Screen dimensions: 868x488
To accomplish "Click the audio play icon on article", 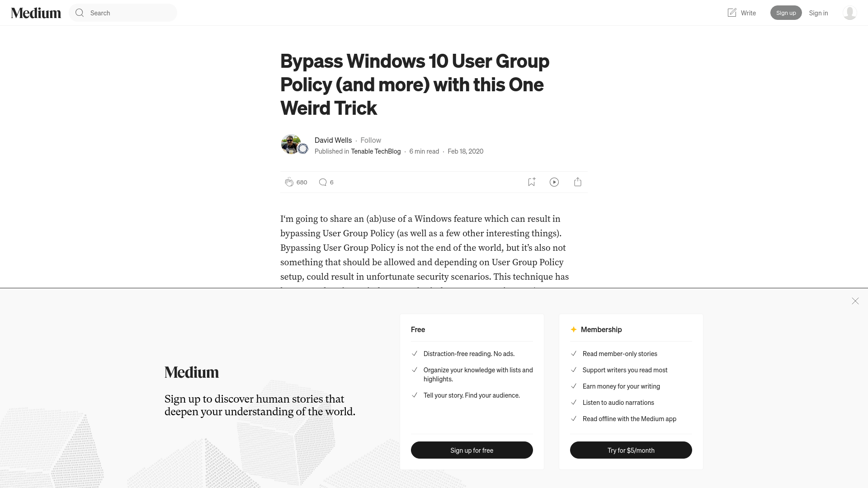I will (554, 182).
